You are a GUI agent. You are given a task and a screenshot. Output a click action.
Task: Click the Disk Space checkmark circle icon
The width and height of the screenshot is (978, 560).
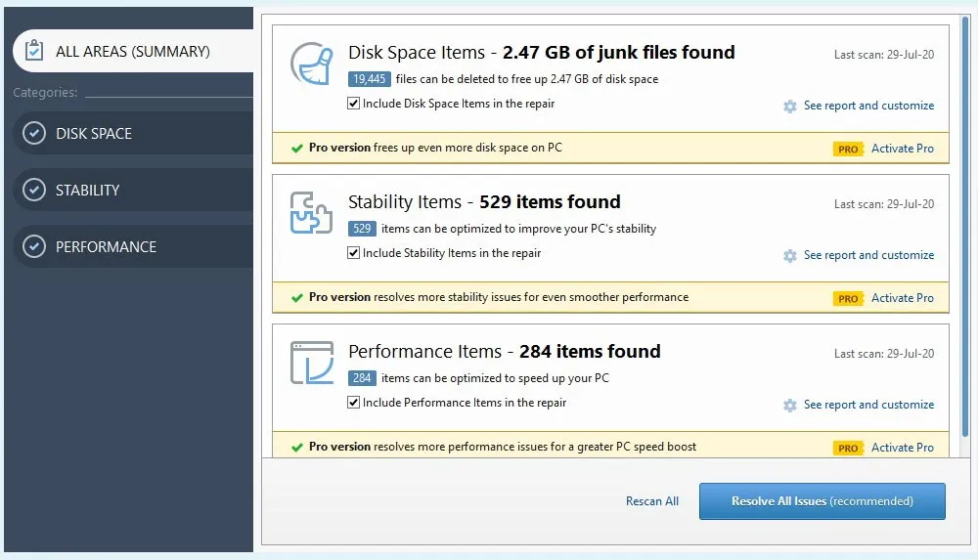coord(34,134)
